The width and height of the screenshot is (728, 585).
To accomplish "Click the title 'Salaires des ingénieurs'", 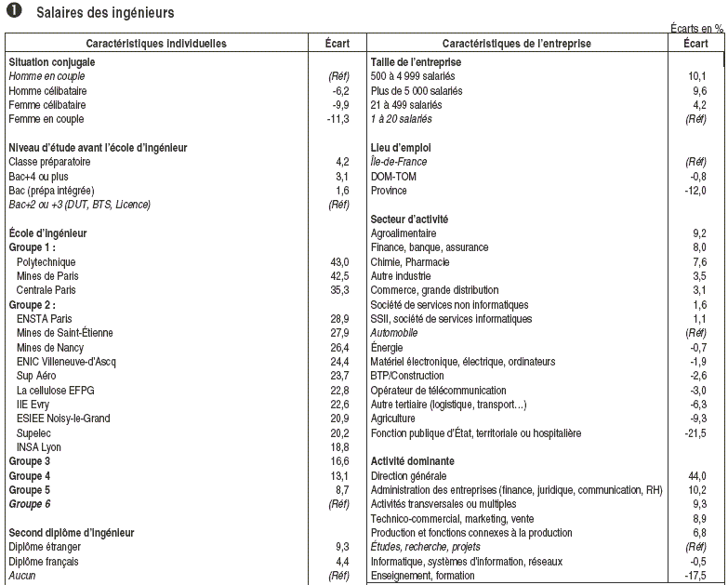I will (x=105, y=12).
